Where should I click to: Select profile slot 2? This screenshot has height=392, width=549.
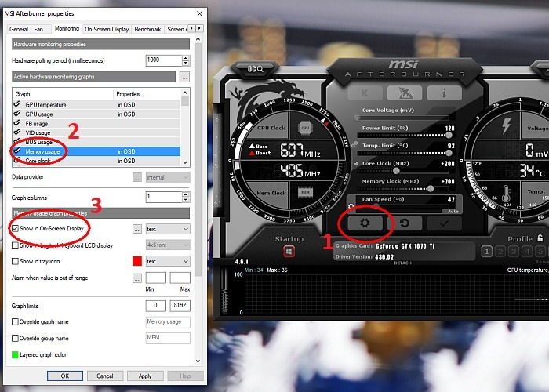[500, 252]
